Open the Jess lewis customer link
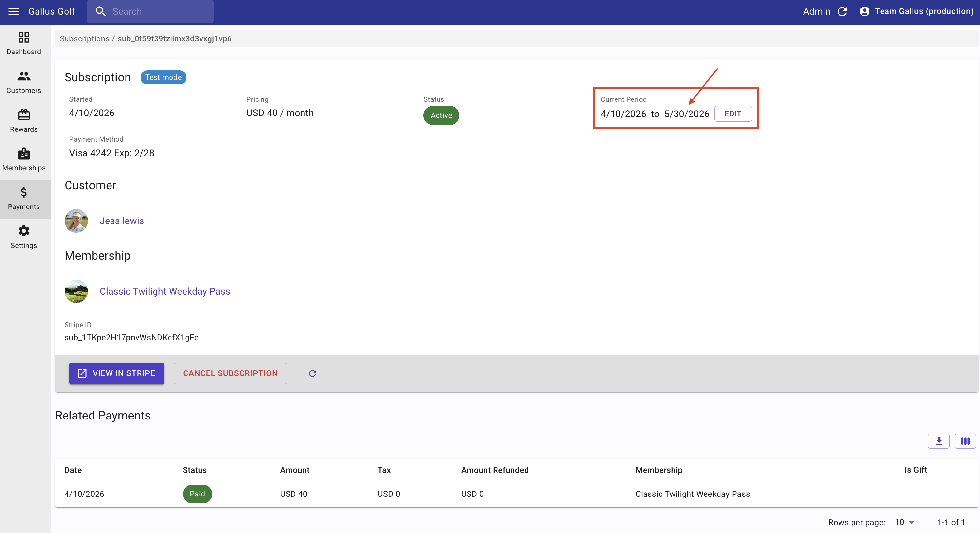Image resolution: width=980 pixels, height=533 pixels. tap(122, 221)
